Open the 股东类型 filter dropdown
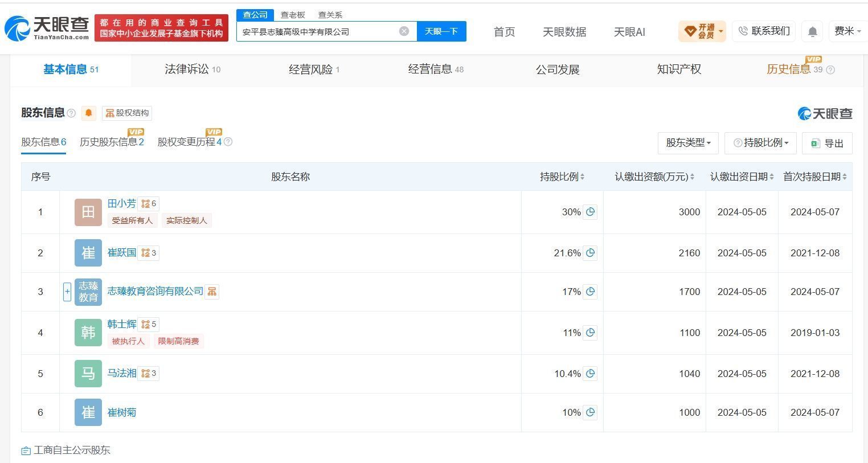 (688, 143)
